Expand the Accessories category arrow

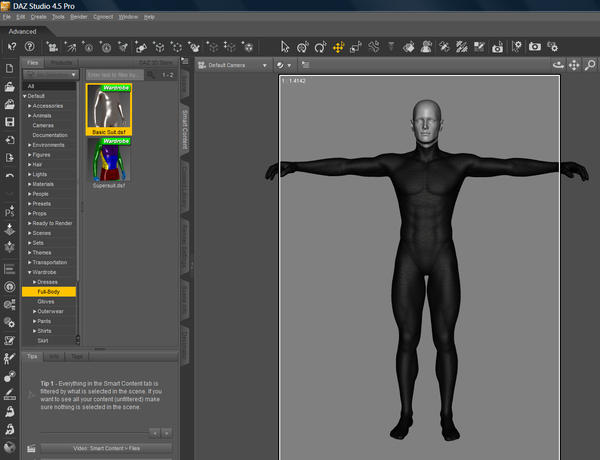(x=29, y=106)
